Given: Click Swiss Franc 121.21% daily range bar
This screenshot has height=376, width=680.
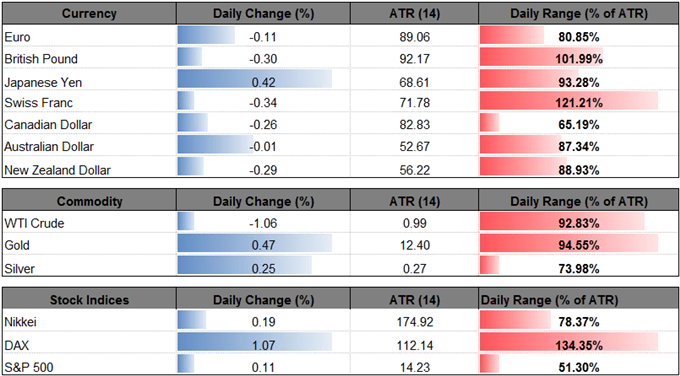Looking at the screenshot, I should [569, 103].
